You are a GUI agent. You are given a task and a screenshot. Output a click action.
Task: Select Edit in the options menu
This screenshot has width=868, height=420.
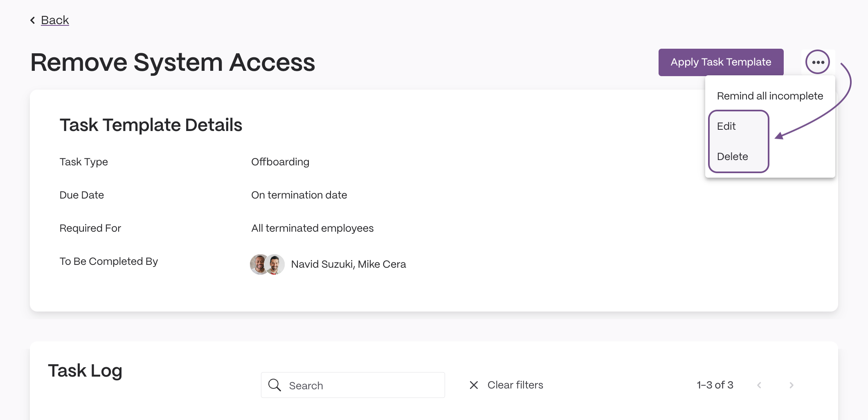(726, 126)
